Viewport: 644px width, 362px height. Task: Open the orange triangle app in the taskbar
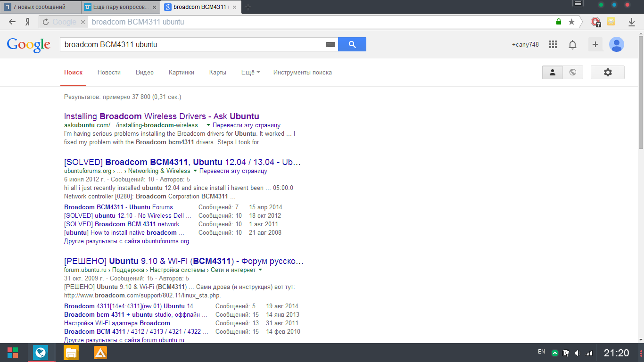(x=100, y=353)
